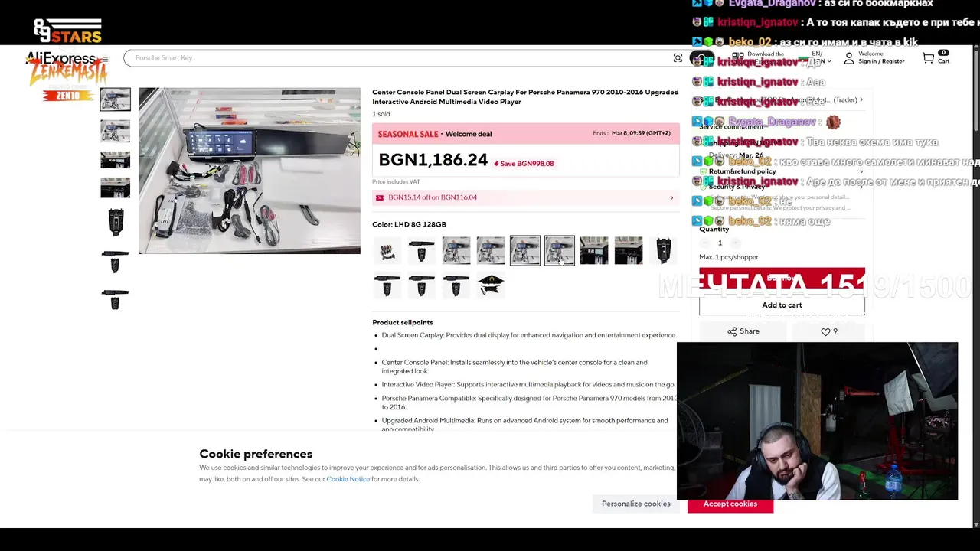Image resolution: width=980 pixels, height=551 pixels.
Task: Expand the BGN15.14 off coupon banner
Action: pyautogui.click(x=525, y=197)
